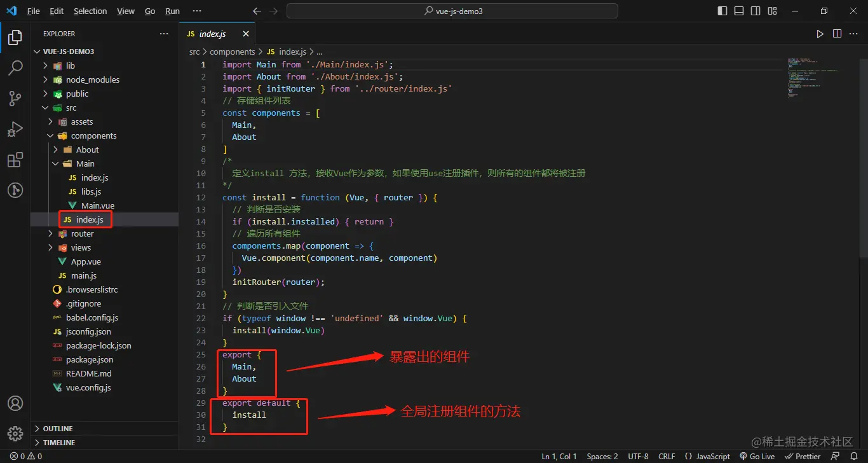Screen dimensions: 868x463
Task: Collapse the src folder
Action: pyautogui.click(x=71, y=107)
